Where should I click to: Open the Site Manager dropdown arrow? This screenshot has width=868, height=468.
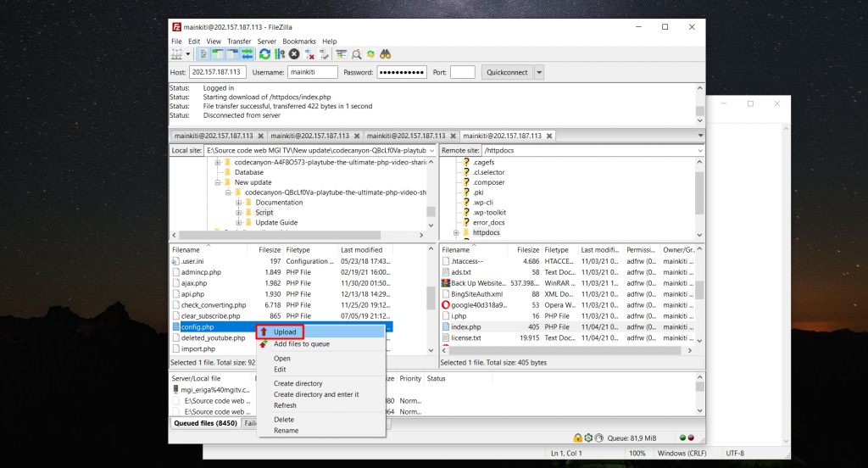click(188, 54)
